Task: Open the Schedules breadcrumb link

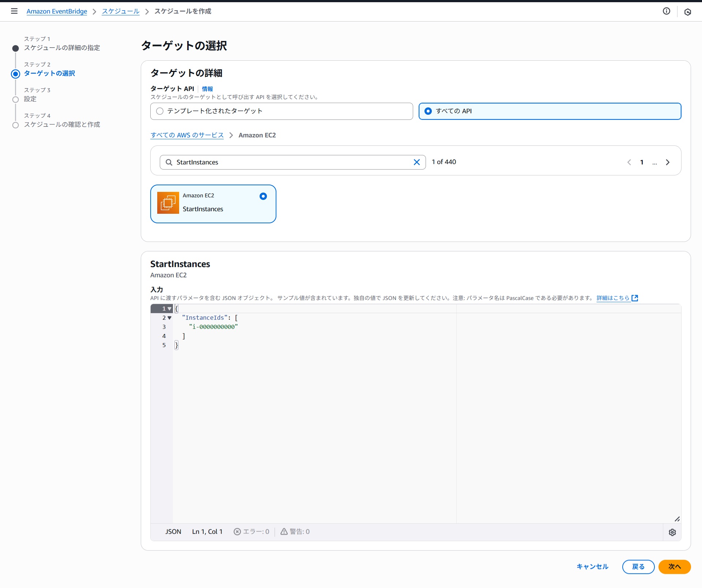Action: (x=120, y=11)
